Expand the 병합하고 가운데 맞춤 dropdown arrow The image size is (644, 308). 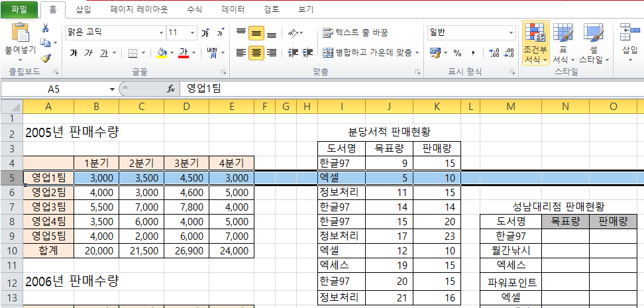click(417, 52)
